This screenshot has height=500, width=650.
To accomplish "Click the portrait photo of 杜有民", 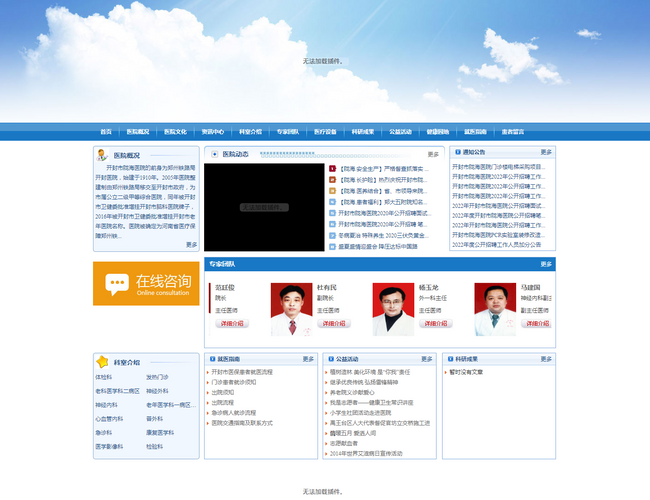I will coord(291,309).
